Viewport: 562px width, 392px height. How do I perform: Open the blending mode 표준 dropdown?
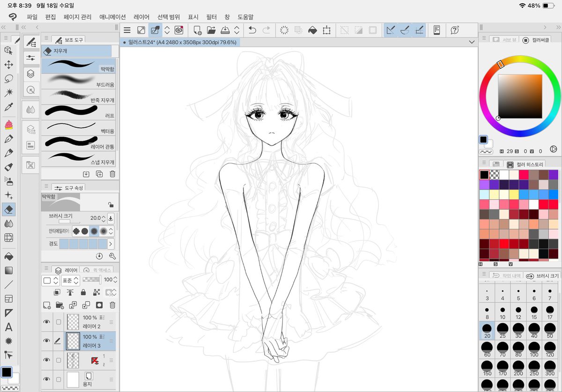tap(70, 280)
